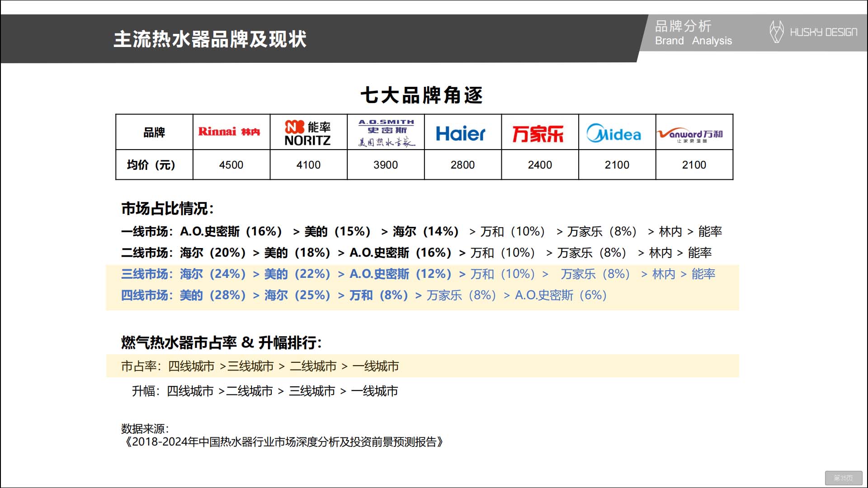Screen dimensions: 868x488
Task: Click A.O.史密斯（16%） in 一线市场 row
Action: [231, 231]
